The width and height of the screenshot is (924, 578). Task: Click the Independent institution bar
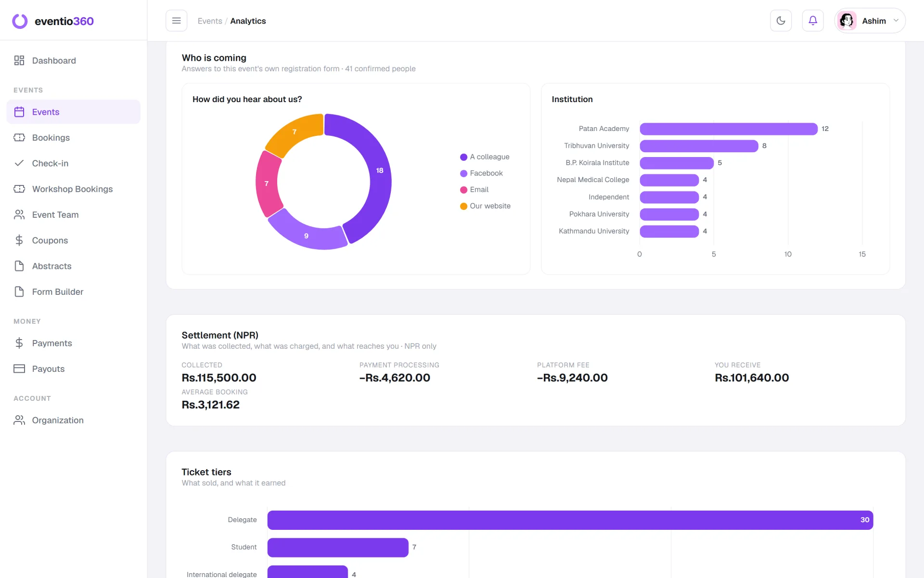[x=669, y=197]
